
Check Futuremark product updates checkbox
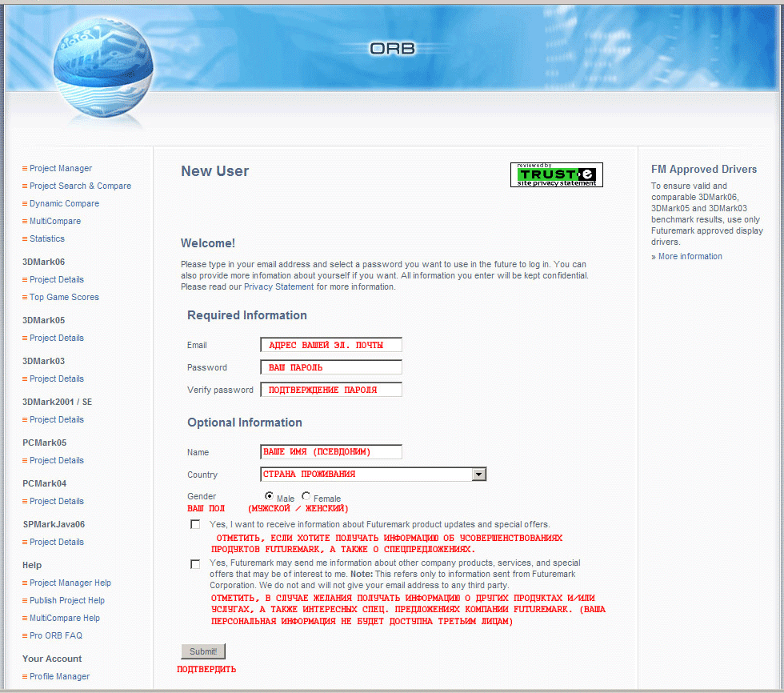click(x=195, y=524)
